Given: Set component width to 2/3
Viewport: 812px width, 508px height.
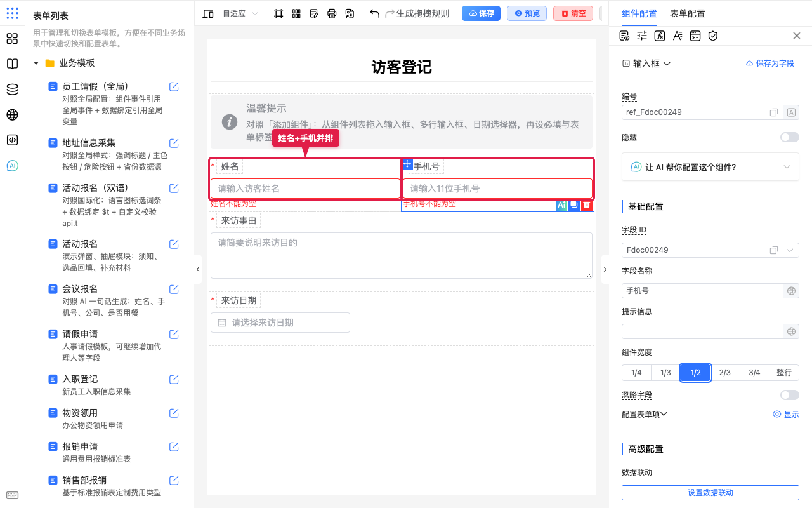Looking at the screenshot, I should [x=725, y=373].
